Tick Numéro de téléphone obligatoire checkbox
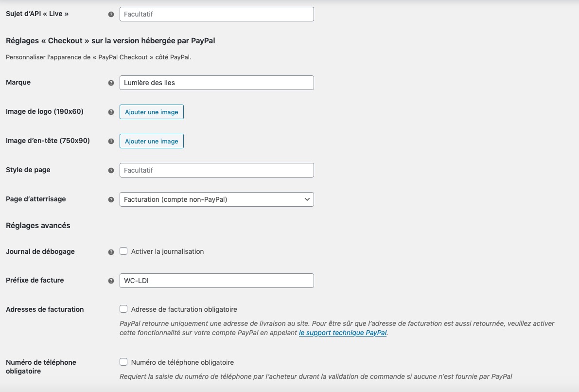This screenshot has width=579, height=392. point(123,362)
